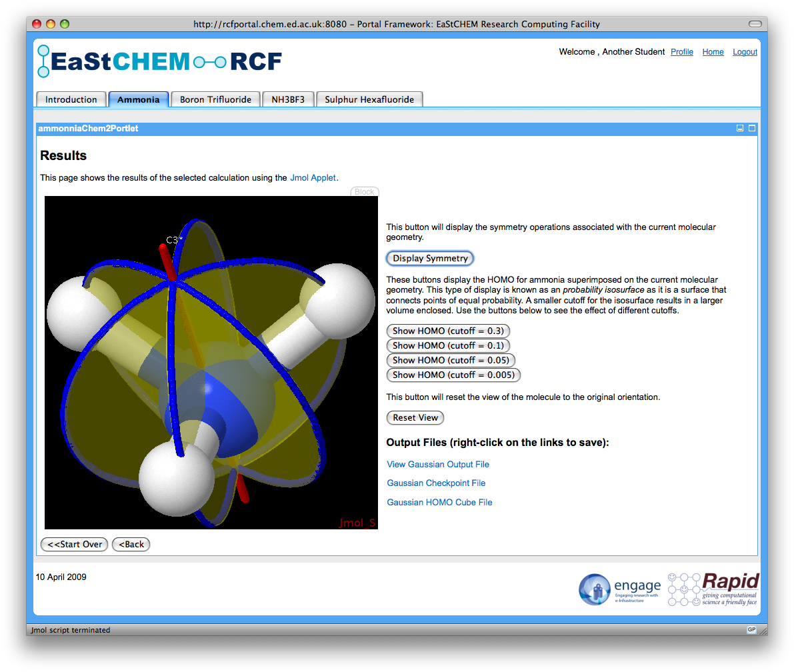The width and height of the screenshot is (794, 672).
Task: Go to Sulphur Hexafluoride tab
Action: 369,99
